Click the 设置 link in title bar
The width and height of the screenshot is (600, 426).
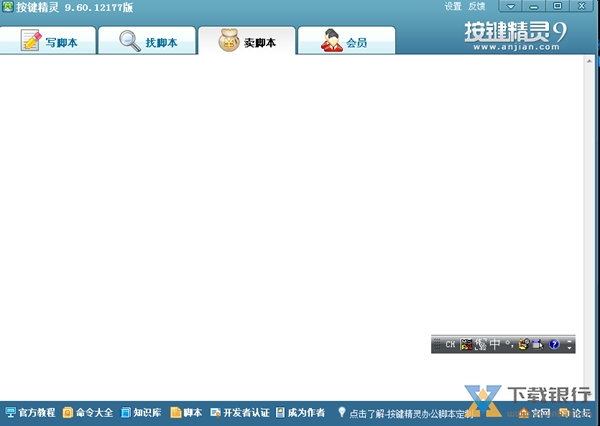click(453, 7)
